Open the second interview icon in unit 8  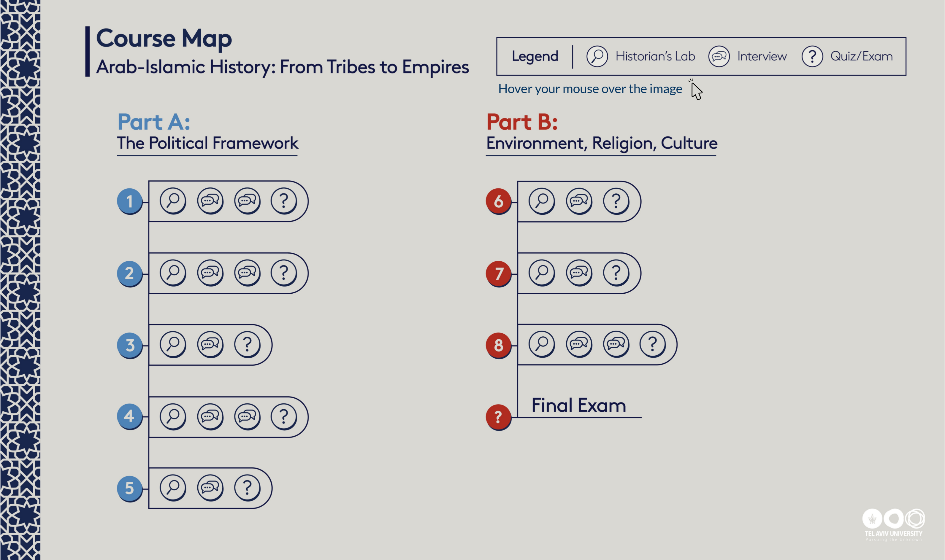pyautogui.click(x=615, y=344)
